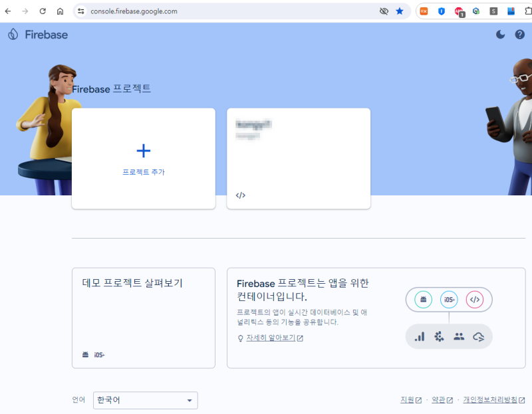The image size is (532, 414).
Task: Click the browser reload button
Action: point(43,11)
